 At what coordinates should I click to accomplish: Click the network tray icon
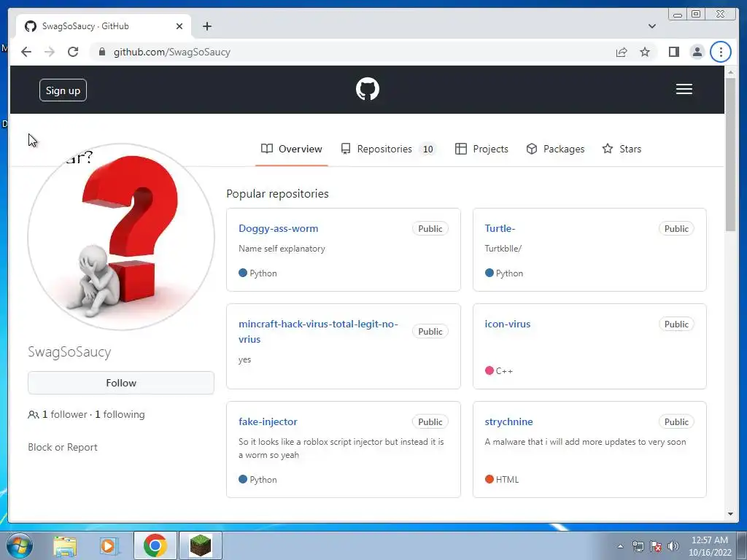pos(638,546)
